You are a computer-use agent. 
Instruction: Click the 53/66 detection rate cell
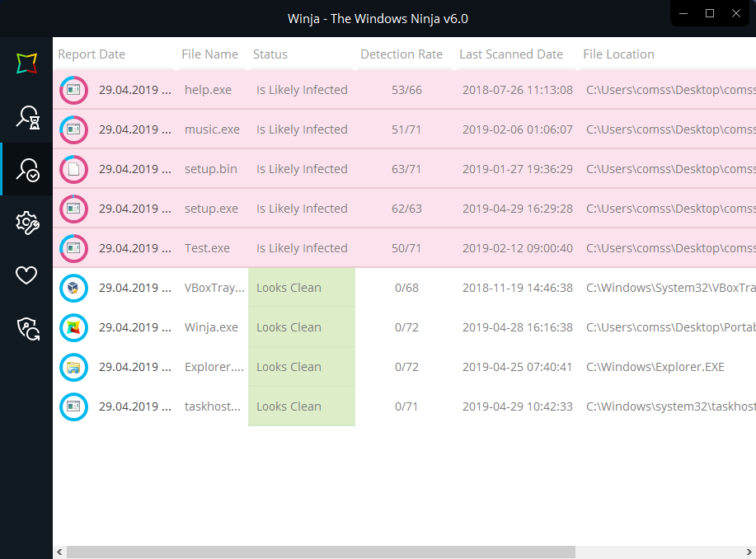tap(406, 90)
